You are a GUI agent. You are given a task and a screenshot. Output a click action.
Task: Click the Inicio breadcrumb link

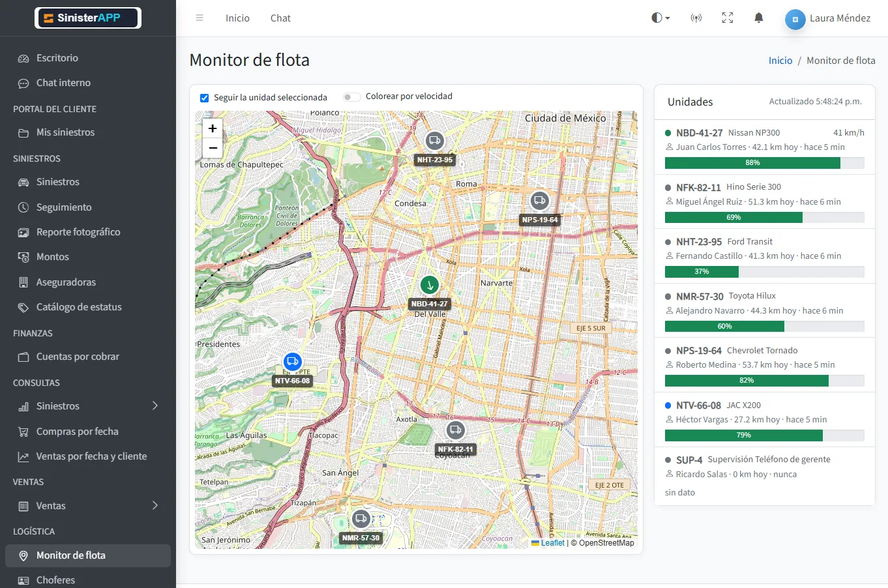(x=780, y=61)
